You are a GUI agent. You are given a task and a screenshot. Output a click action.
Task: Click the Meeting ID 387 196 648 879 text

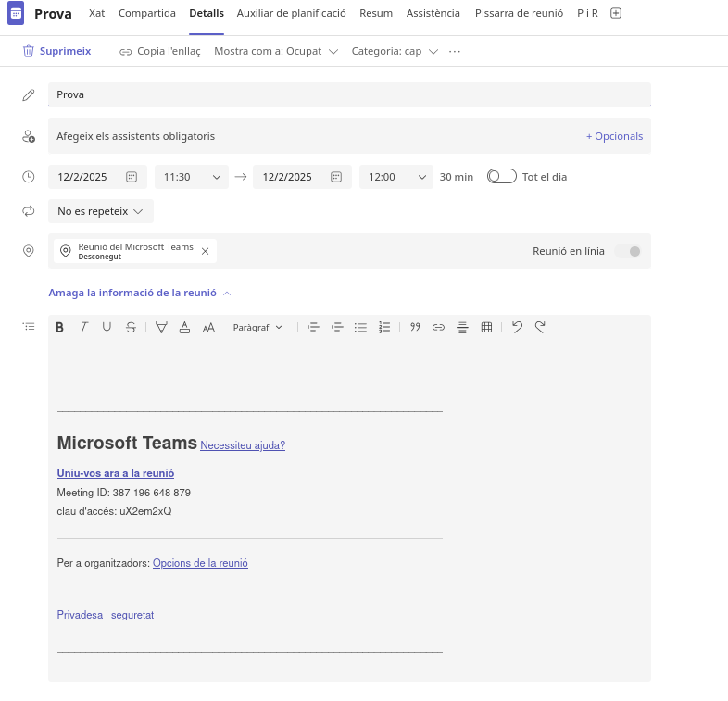coord(123,493)
